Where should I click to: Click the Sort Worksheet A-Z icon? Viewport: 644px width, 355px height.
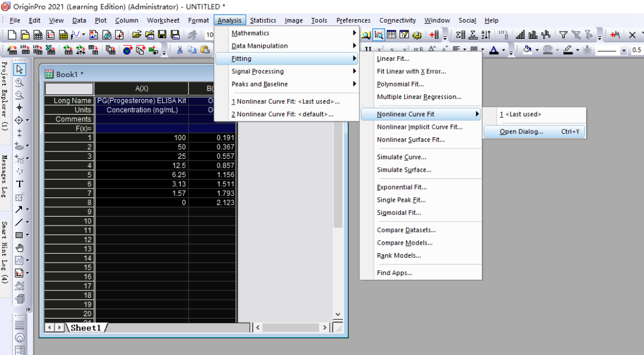486,35
